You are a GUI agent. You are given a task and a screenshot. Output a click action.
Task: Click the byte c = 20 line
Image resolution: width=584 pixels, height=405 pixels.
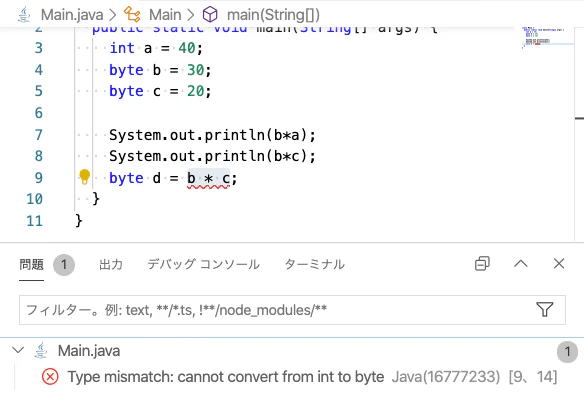coord(160,91)
